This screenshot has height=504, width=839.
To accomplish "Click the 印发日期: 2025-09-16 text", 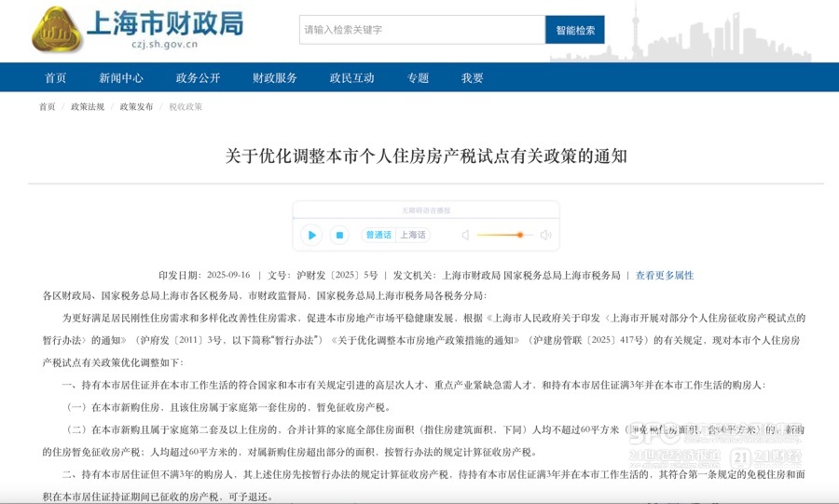I will (x=204, y=275).
